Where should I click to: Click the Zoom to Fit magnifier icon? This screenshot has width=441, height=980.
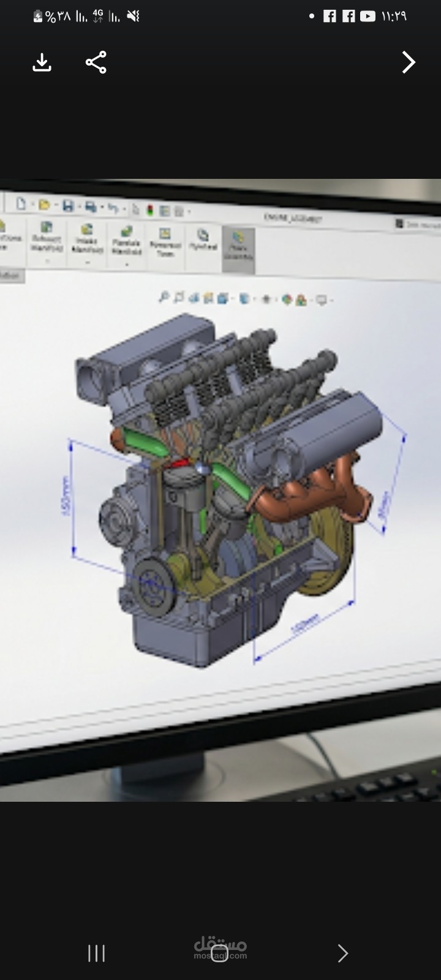pyautogui.click(x=164, y=297)
